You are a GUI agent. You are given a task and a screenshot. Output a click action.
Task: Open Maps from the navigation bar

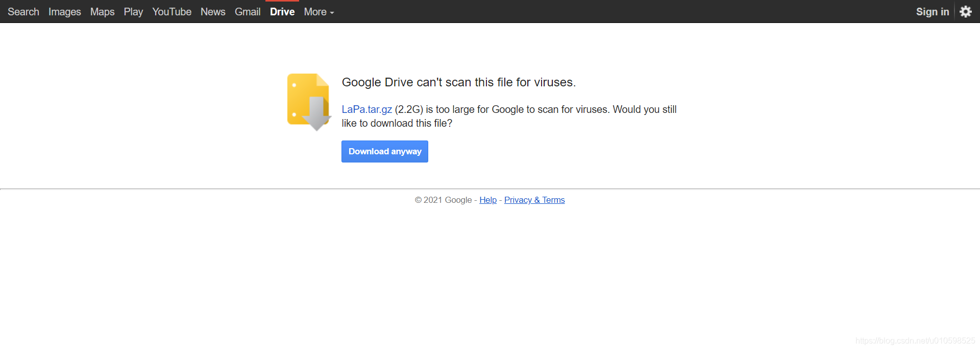coord(102,12)
